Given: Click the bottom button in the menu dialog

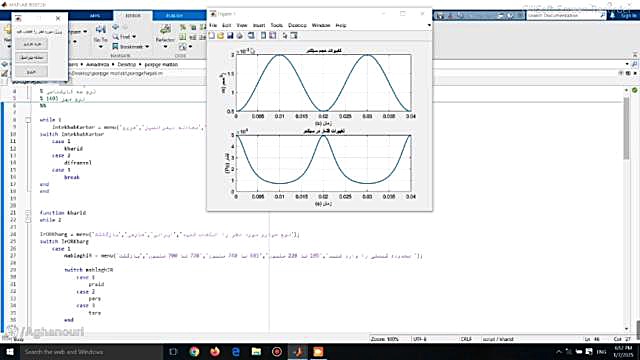Looking at the screenshot, I should (31, 72).
